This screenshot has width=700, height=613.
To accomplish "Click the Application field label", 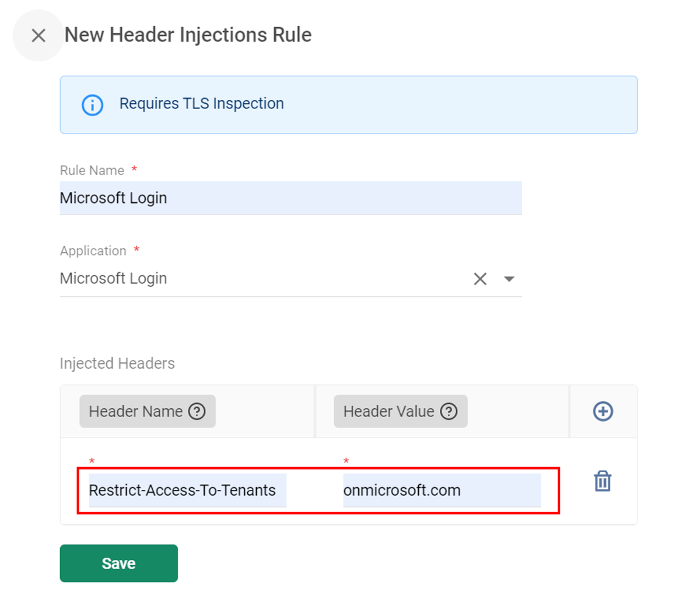I will click(93, 251).
